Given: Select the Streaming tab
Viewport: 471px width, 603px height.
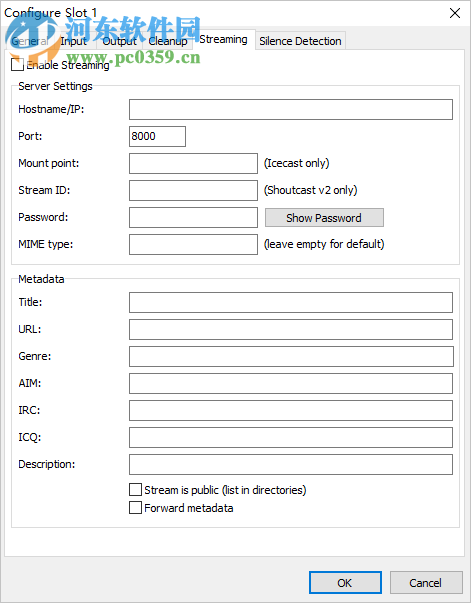Looking at the screenshot, I should click(223, 39).
